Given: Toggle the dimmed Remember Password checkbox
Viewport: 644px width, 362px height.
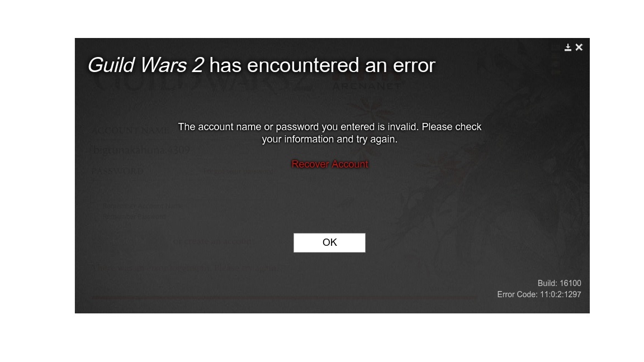Looking at the screenshot, I should tap(134, 217).
